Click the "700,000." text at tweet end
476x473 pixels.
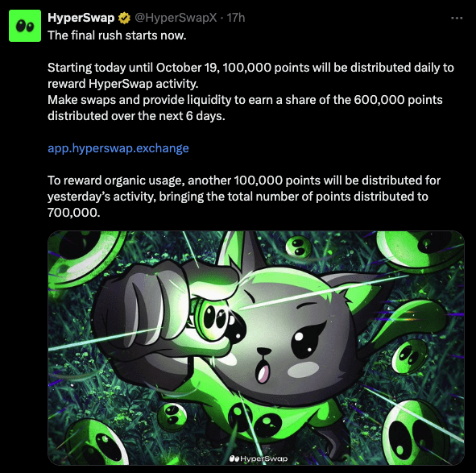click(74, 213)
